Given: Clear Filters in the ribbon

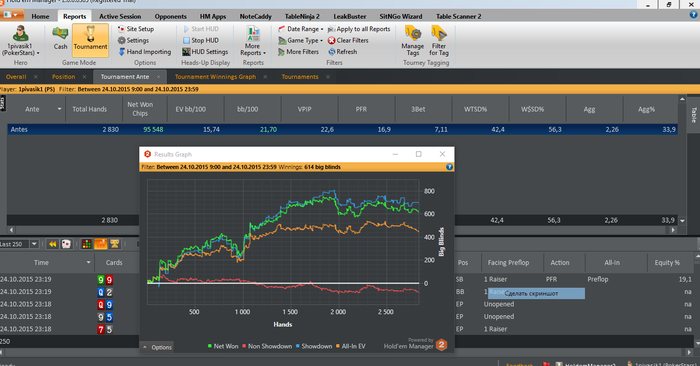Looking at the screenshot, I should tap(348, 40).
